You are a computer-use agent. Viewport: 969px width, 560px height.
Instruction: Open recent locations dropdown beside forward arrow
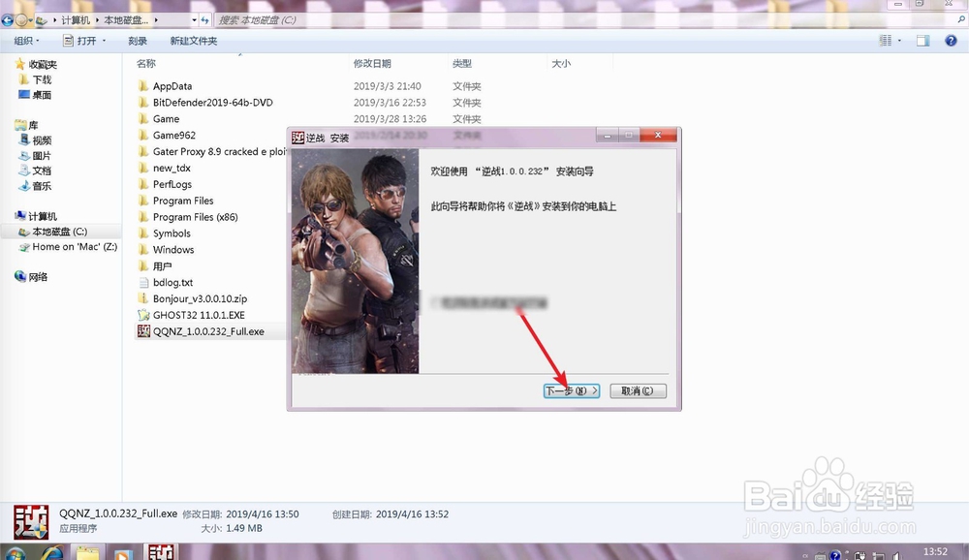tap(30, 20)
